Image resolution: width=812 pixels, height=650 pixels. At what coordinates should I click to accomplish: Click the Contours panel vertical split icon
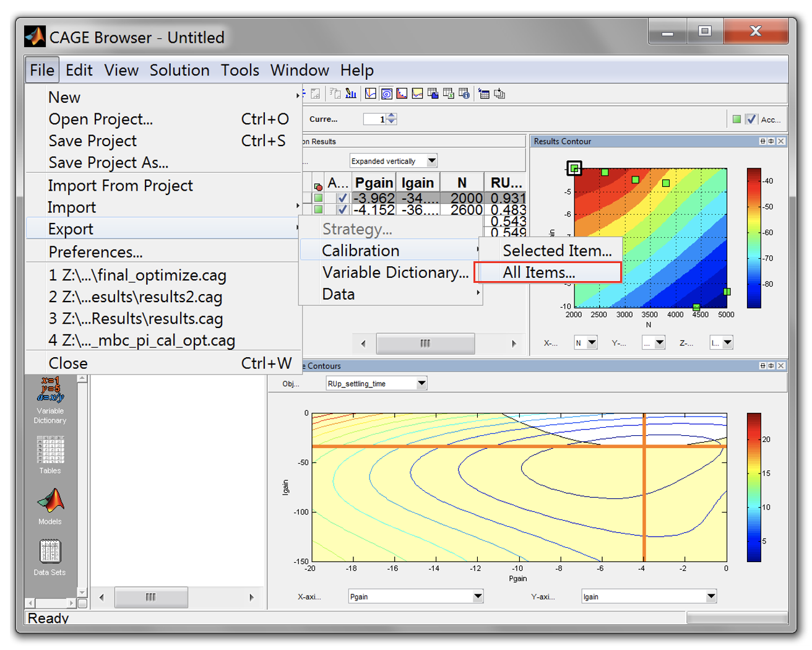[771, 366]
